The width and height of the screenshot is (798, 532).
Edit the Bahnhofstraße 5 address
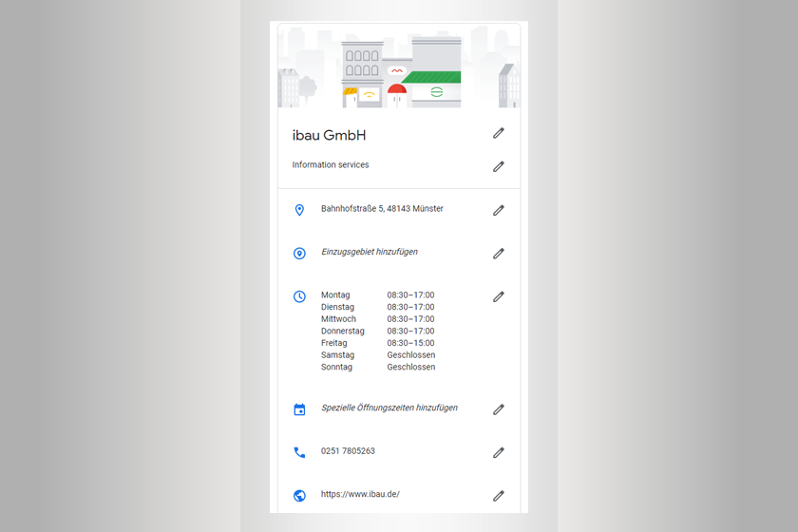pyautogui.click(x=498, y=210)
